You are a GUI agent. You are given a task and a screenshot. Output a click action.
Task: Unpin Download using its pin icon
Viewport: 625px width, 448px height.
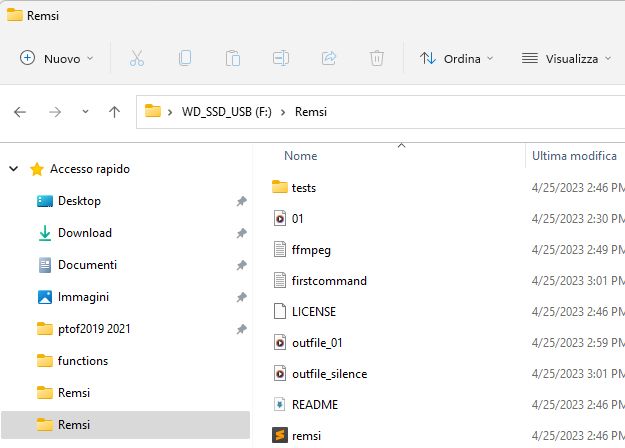pos(242,233)
